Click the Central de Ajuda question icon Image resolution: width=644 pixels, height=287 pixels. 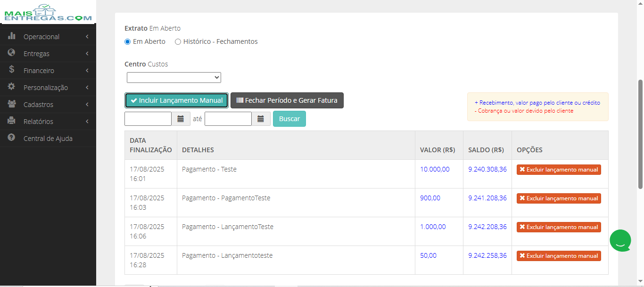tap(12, 138)
